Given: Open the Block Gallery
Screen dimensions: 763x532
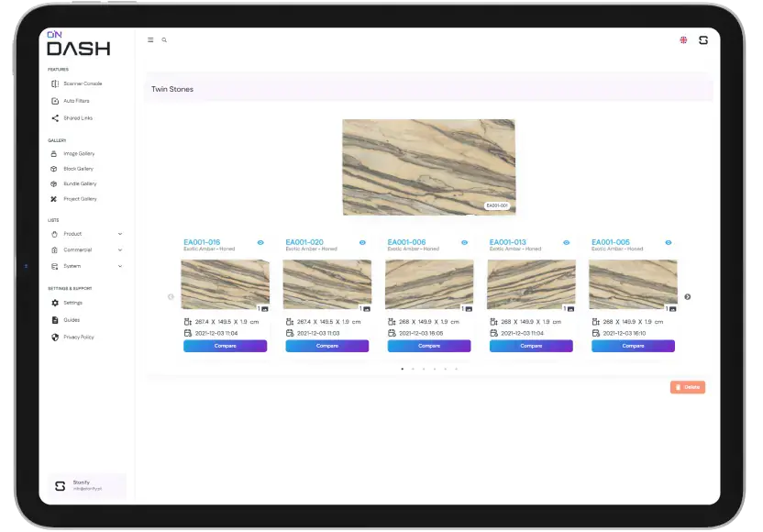Looking at the screenshot, I should point(77,169).
